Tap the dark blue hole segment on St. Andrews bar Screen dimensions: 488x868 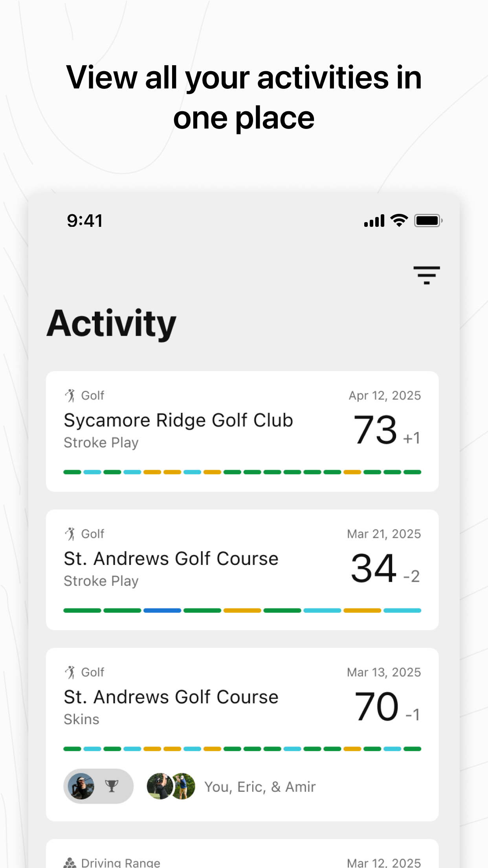pos(162,611)
